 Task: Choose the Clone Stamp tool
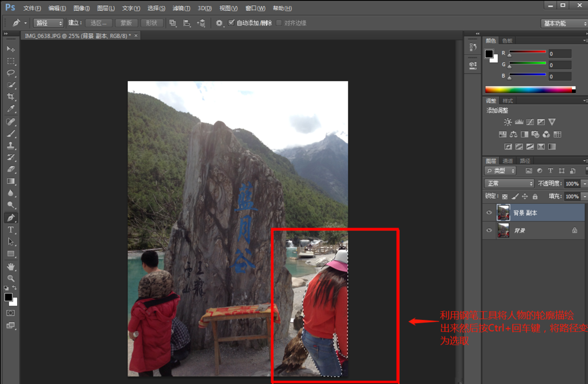click(11, 146)
